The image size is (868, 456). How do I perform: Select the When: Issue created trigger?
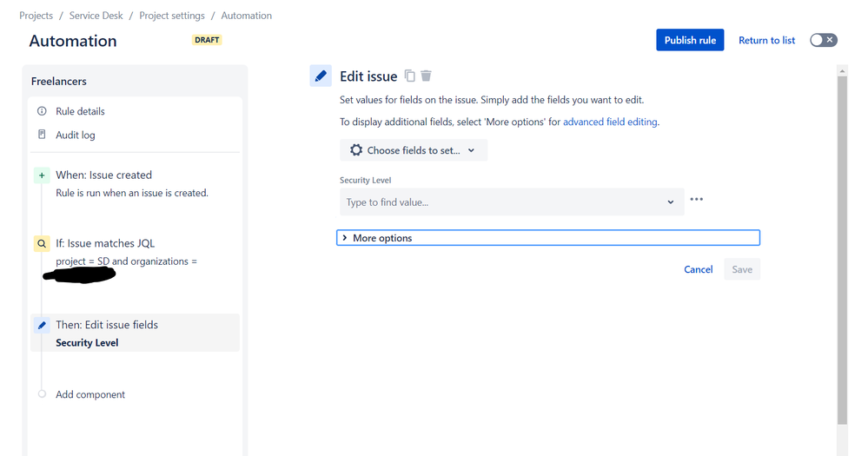click(x=103, y=175)
